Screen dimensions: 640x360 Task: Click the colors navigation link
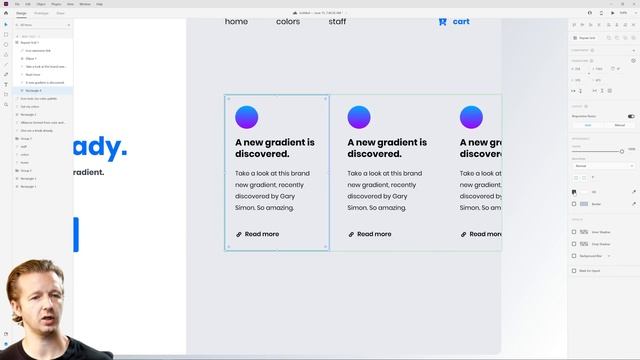[288, 22]
